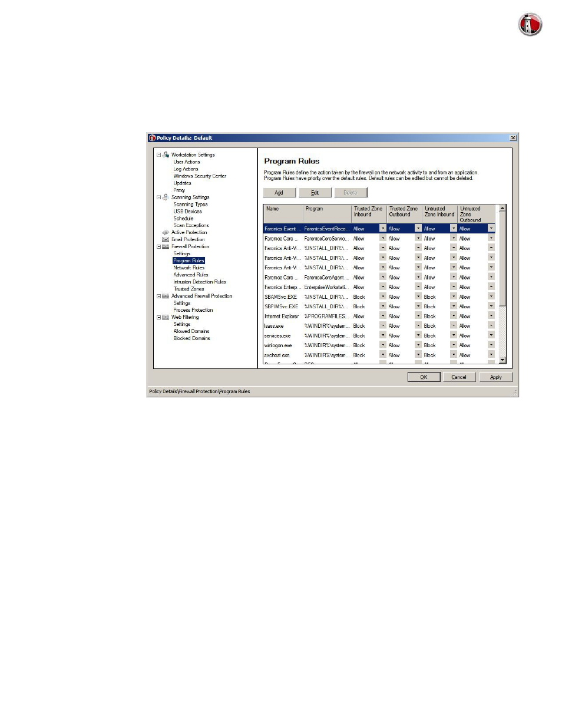Open Process Protection page

pyautogui.click(x=193, y=310)
